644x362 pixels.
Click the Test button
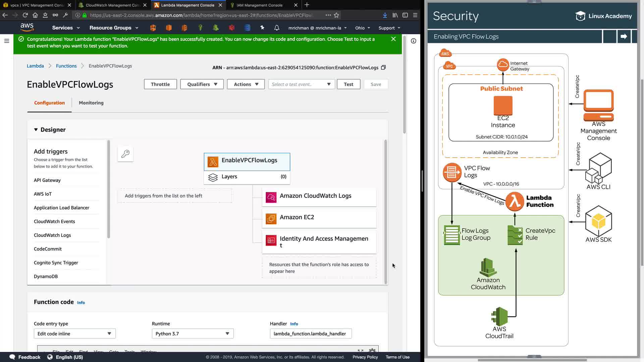(348, 84)
